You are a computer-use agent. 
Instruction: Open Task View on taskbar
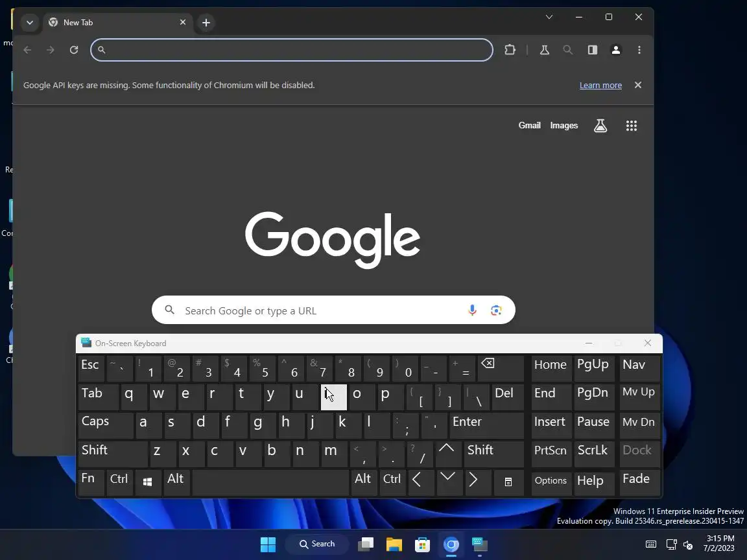click(366, 544)
